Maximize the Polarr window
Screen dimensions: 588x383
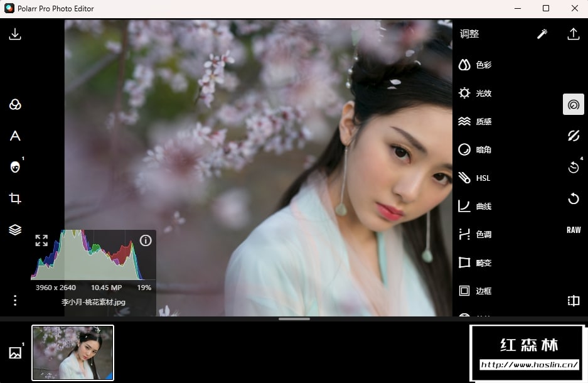tap(546, 8)
